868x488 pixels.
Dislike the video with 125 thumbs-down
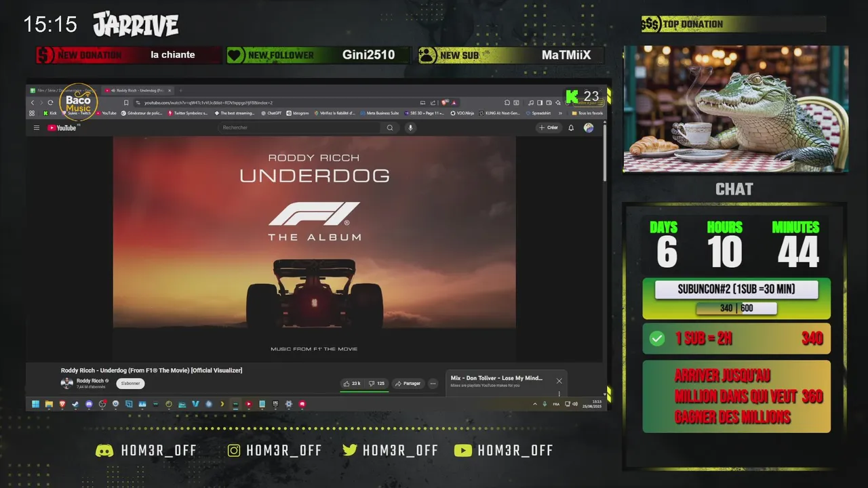(377, 384)
